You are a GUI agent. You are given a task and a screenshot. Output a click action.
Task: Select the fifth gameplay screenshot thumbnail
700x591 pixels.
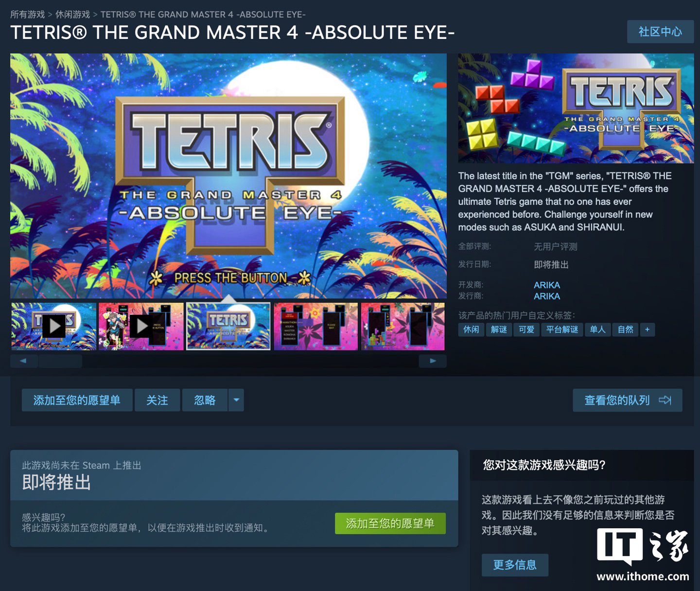pos(403,326)
